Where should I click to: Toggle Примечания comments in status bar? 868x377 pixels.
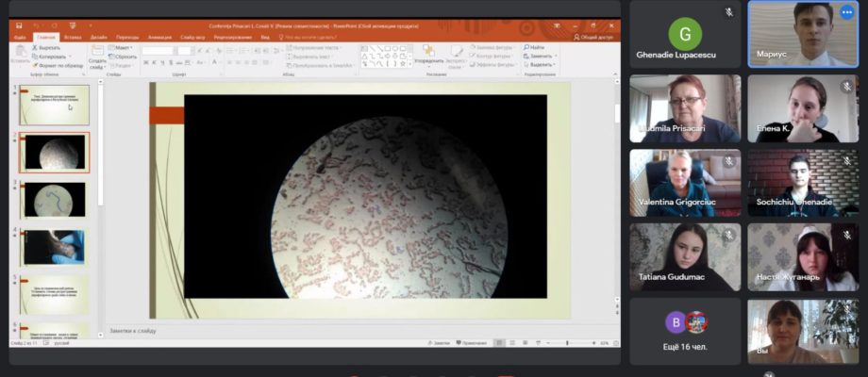tap(471, 343)
